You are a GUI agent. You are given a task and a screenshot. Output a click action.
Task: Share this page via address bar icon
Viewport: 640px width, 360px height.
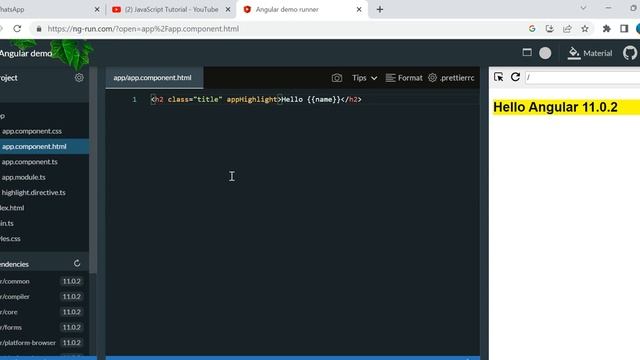coord(567,29)
